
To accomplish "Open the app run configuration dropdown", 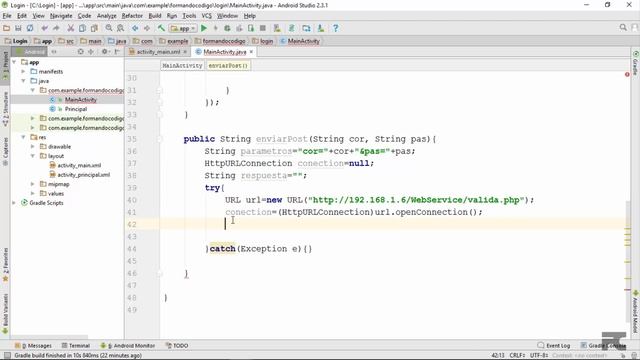I will (183, 28).
